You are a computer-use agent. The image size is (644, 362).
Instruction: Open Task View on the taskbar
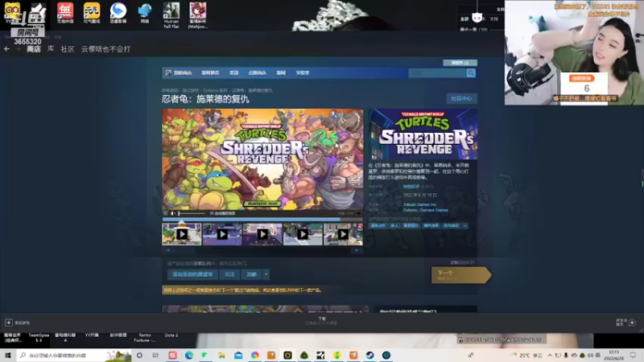tap(155, 355)
